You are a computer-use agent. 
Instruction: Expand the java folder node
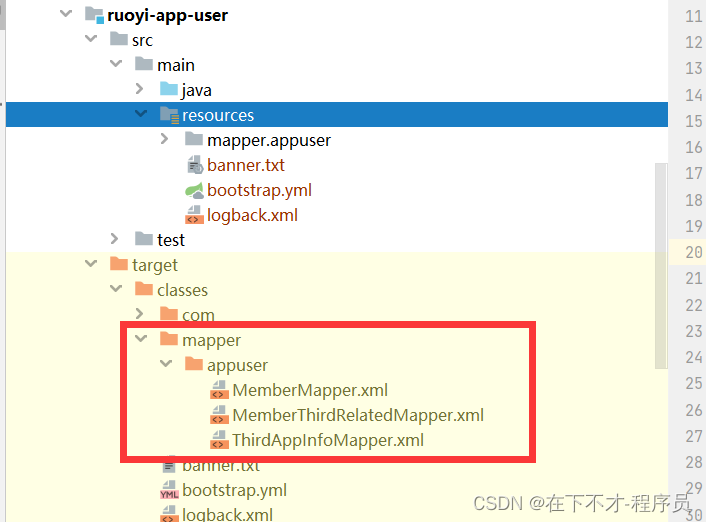(x=140, y=88)
